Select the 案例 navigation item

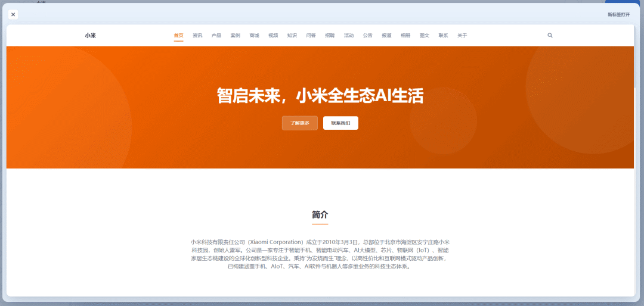point(236,36)
